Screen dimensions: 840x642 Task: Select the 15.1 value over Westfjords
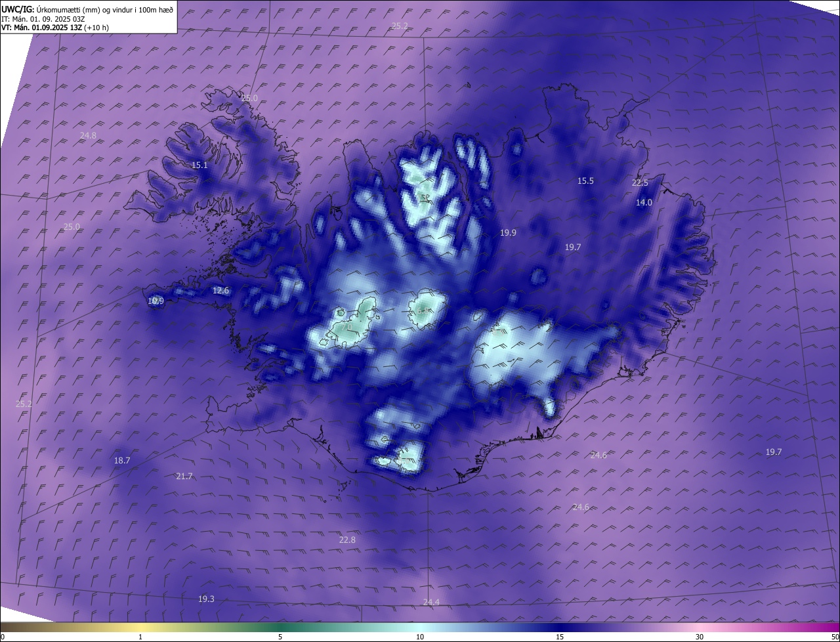point(199,165)
